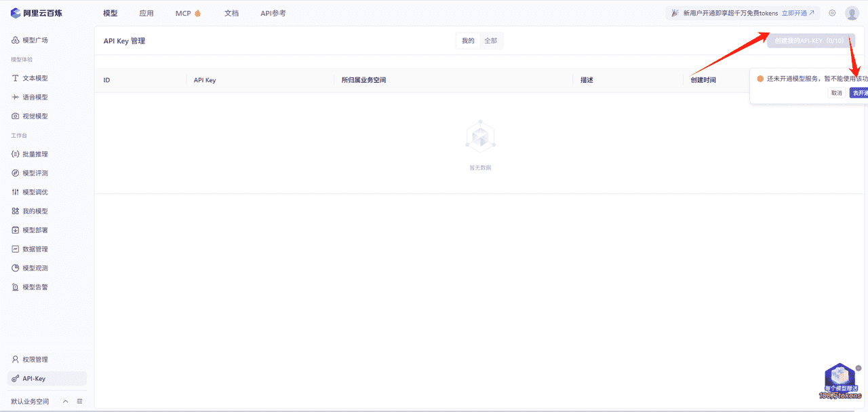The image size is (868, 412).
Task: Dismiss the dialog with 取消
Action: click(x=835, y=92)
